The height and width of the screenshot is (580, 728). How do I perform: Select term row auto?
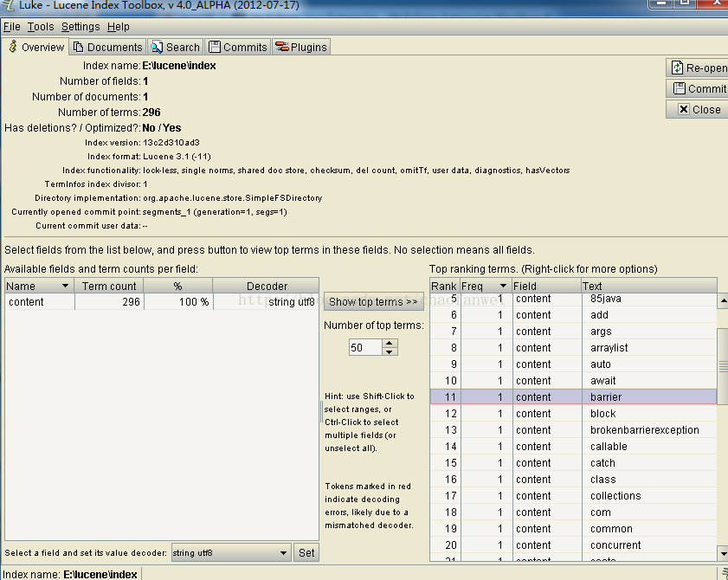[573, 364]
